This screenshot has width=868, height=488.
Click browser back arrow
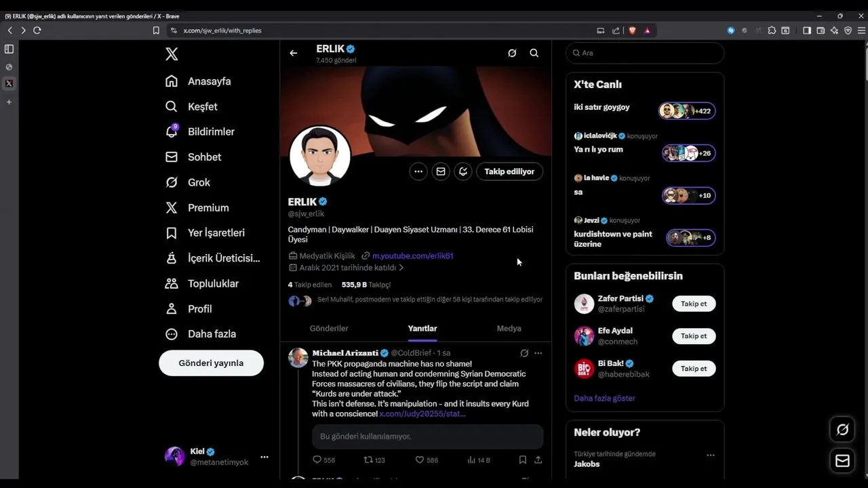10,30
